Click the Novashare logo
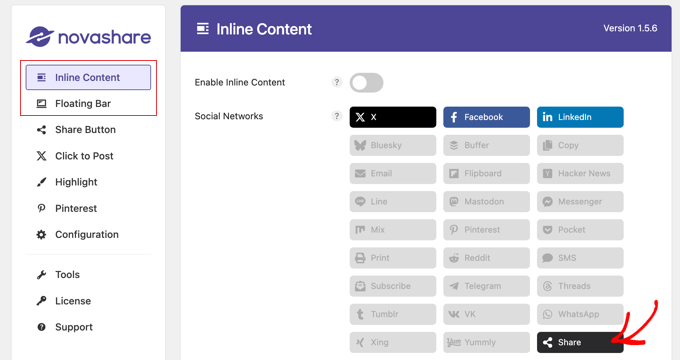 tap(88, 37)
